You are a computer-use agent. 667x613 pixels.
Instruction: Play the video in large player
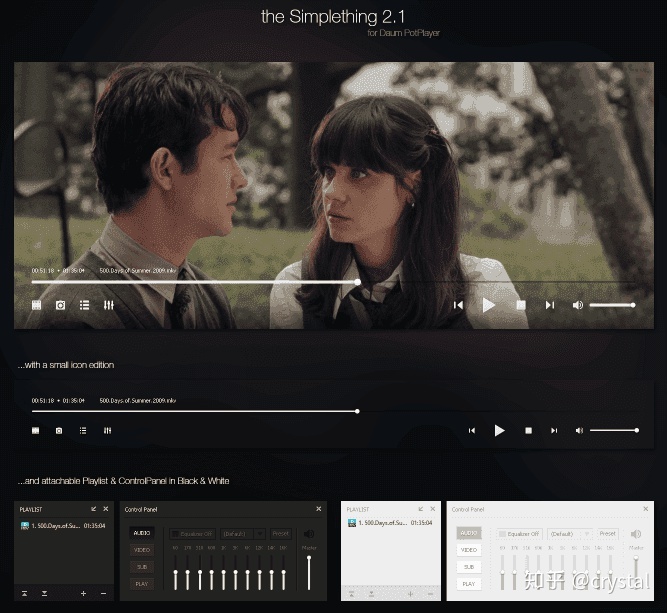(x=489, y=305)
